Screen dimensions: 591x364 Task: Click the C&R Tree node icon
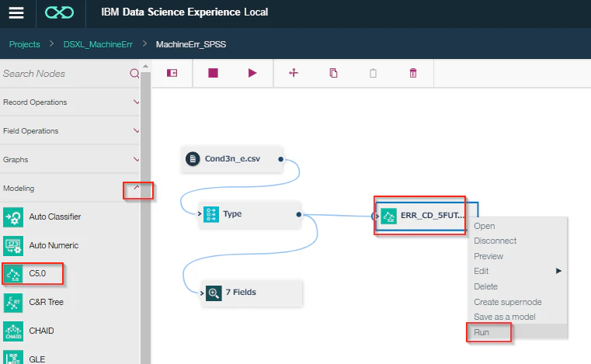click(x=13, y=303)
